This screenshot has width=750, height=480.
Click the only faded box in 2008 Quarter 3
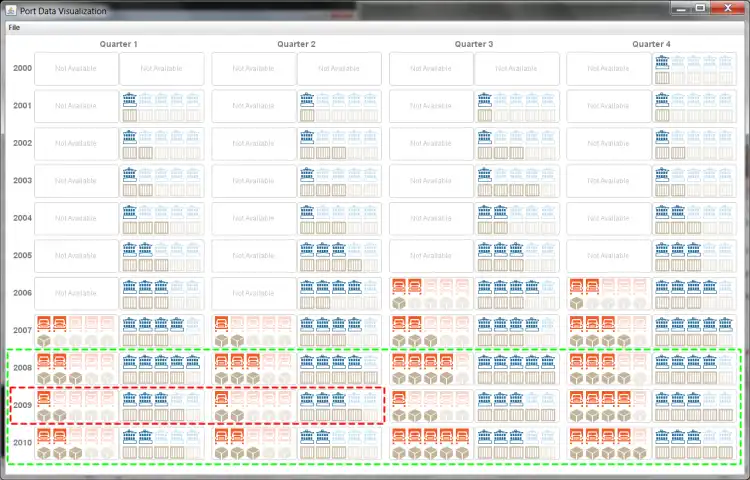[462, 378]
